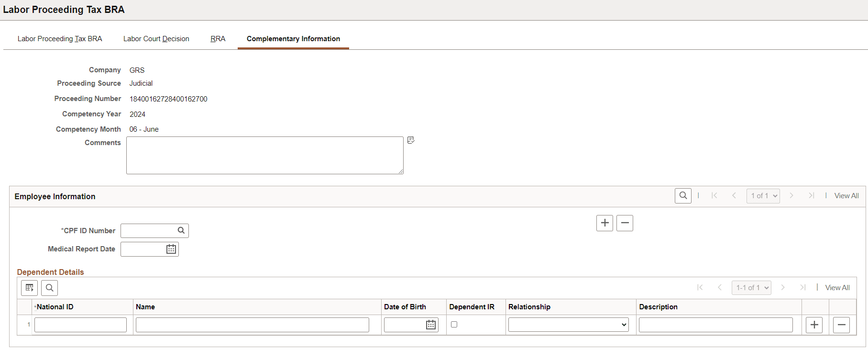Open the Medical Report Date calendar picker
Image resolution: width=868 pixels, height=350 pixels.
171,249
